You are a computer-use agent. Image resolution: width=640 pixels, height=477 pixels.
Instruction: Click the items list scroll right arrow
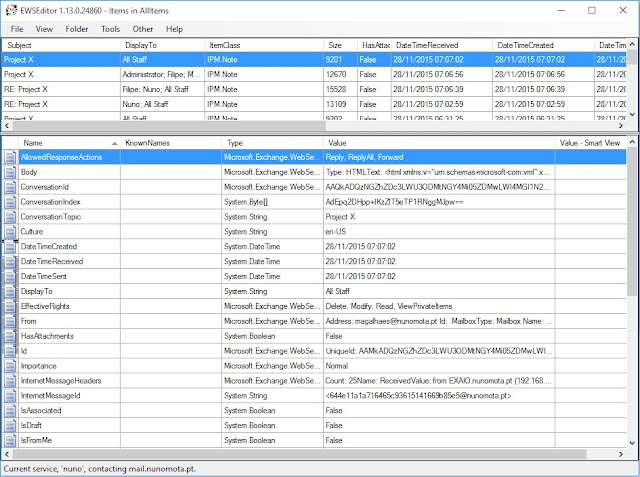[621, 126]
